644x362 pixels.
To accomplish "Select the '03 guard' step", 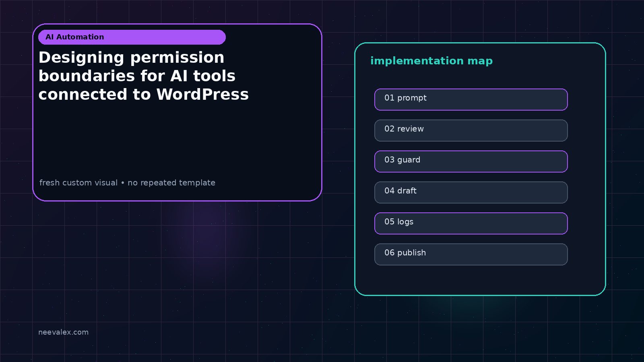I will coord(471,161).
